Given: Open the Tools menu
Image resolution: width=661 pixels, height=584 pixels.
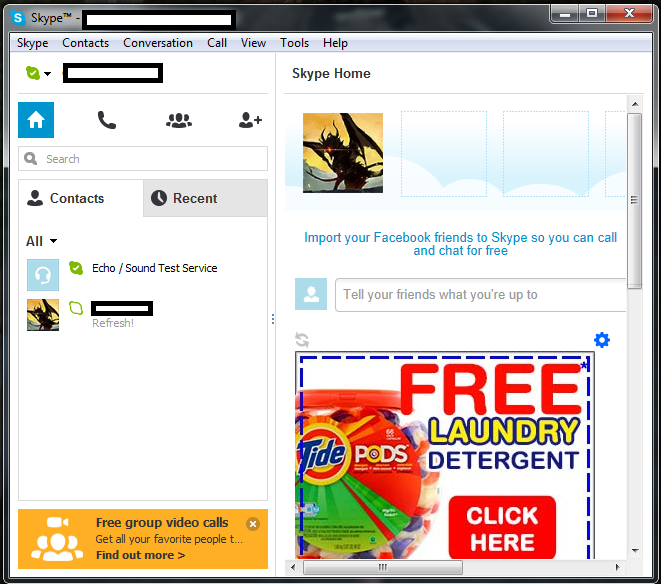Looking at the screenshot, I should pyautogui.click(x=295, y=43).
